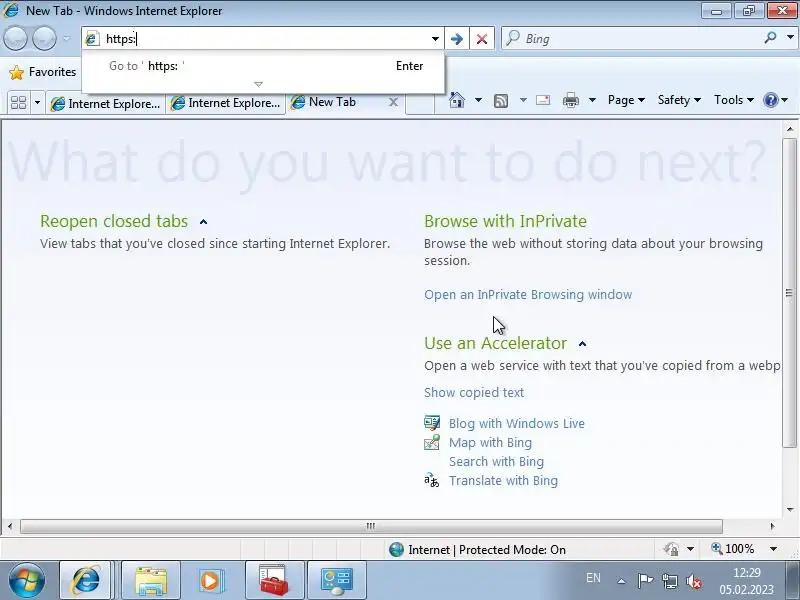Viewport: 800px width, 600px height.
Task: Click the Forward navigation button
Action: coord(44,39)
